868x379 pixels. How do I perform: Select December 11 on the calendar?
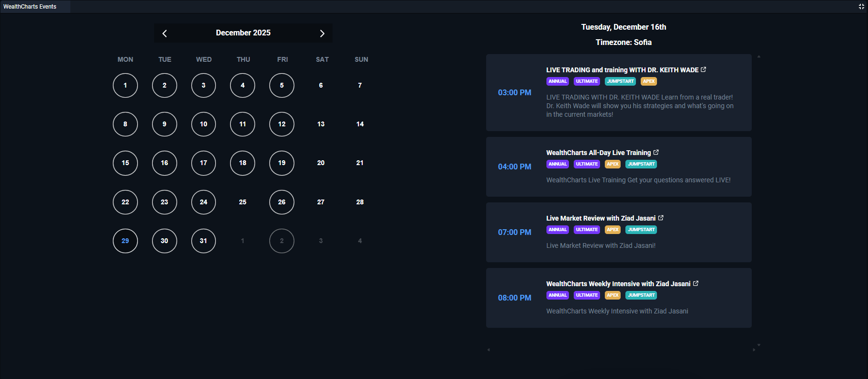(x=243, y=124)
